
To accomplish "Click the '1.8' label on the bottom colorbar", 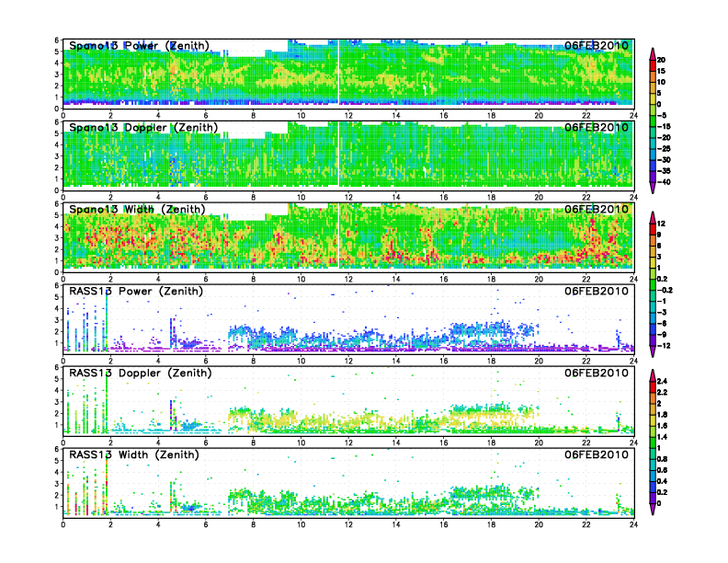I will 662,414.
